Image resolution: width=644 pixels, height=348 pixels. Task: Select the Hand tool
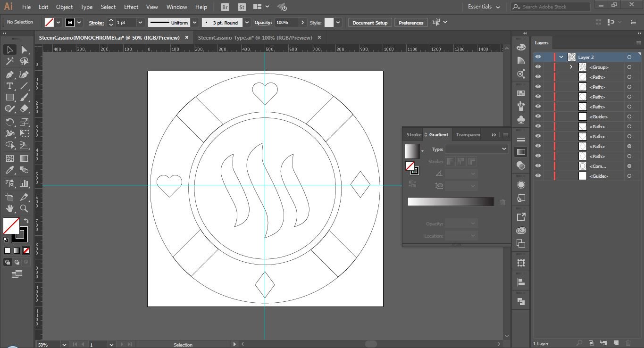9,208
